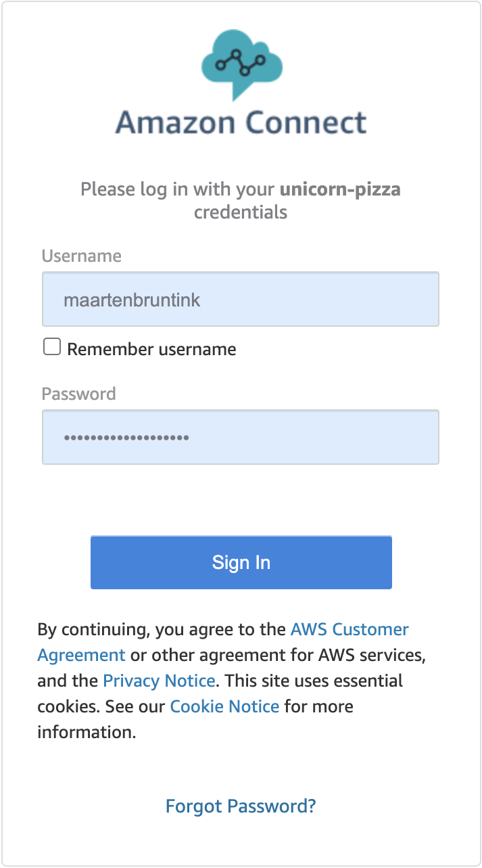The width and height of the screenshot is (482, 868).
Task: Focus the Username input field
Action: pos(241,299)
